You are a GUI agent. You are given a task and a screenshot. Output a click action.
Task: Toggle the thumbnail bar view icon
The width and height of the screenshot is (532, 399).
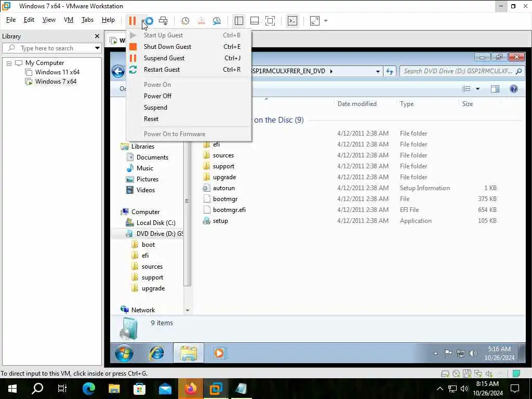point(255,21)
